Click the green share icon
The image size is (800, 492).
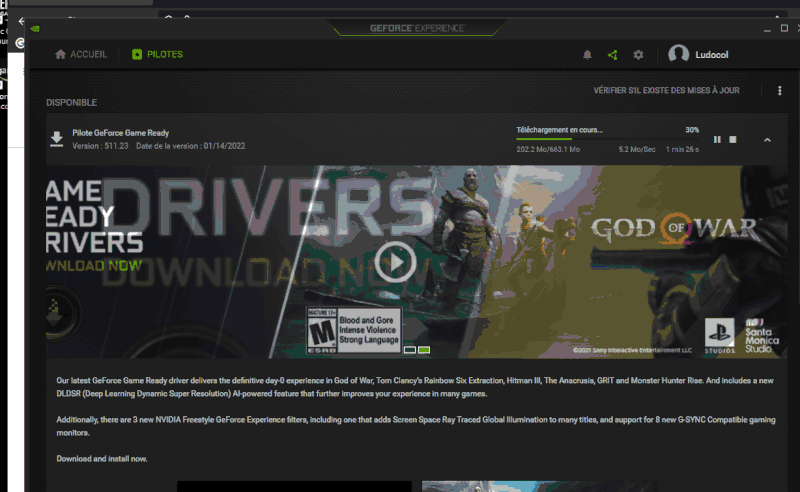coord(613,55)
